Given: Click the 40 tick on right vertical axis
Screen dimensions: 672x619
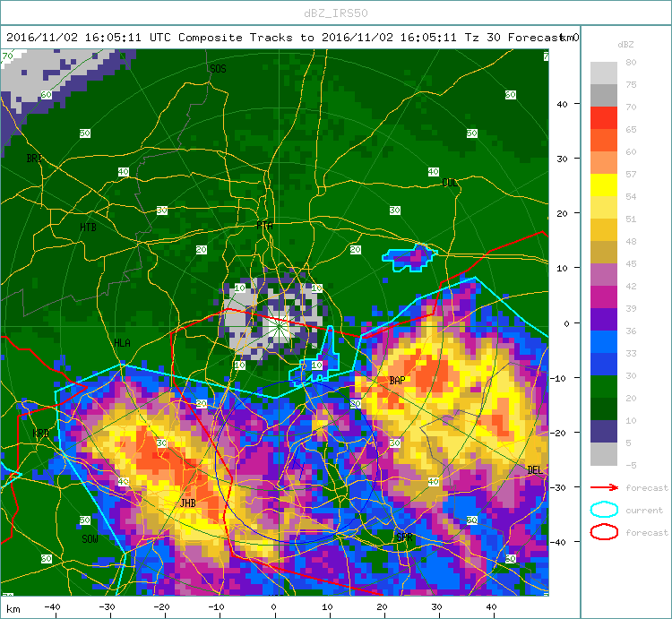Looking at the screenshot, I should click(562, 104).
